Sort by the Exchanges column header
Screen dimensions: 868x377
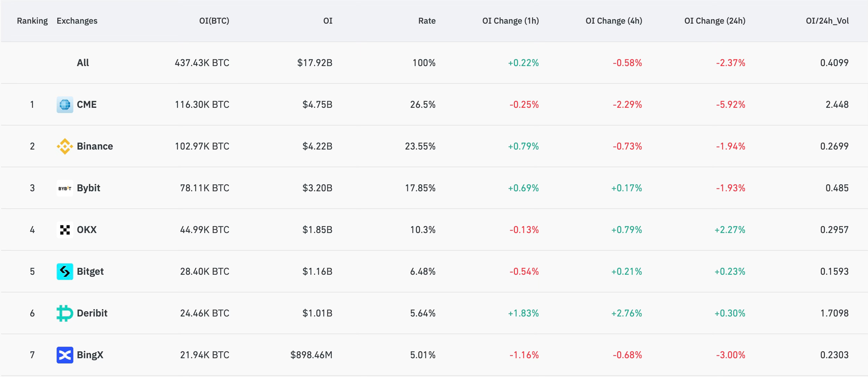point(77,21)
